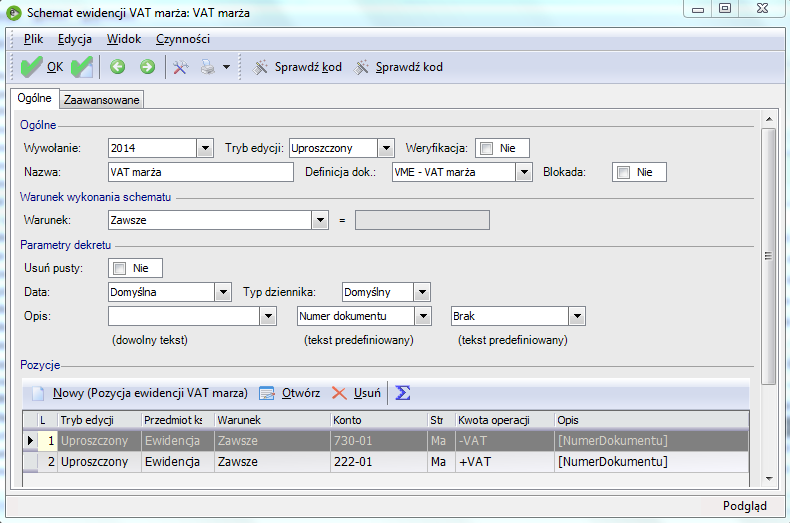
Task: Toggle the Usuń pusty checkbox
Action: click(119, 268)
